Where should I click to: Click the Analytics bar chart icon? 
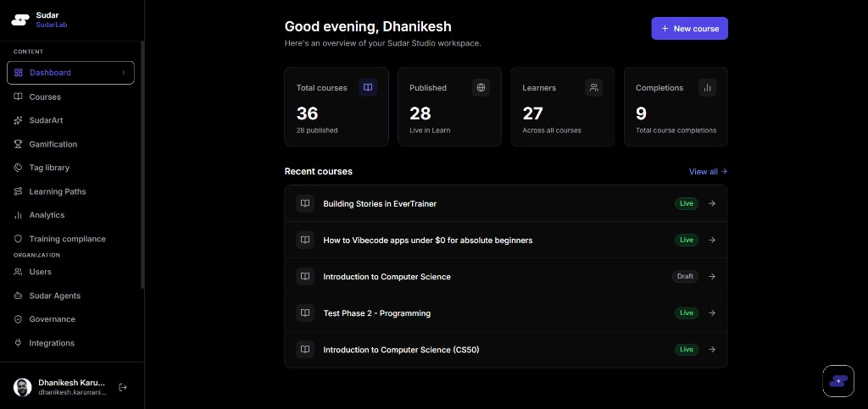click(x=19, y=215)
